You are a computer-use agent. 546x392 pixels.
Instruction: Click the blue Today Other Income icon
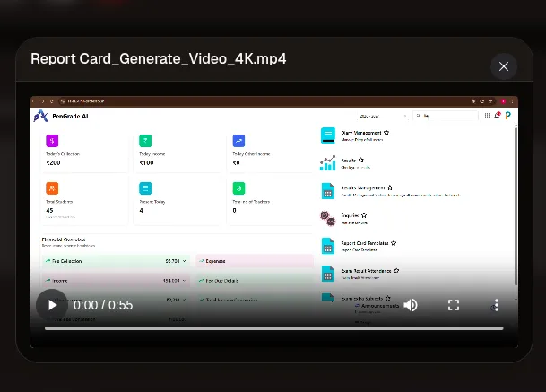click(238, 141)
